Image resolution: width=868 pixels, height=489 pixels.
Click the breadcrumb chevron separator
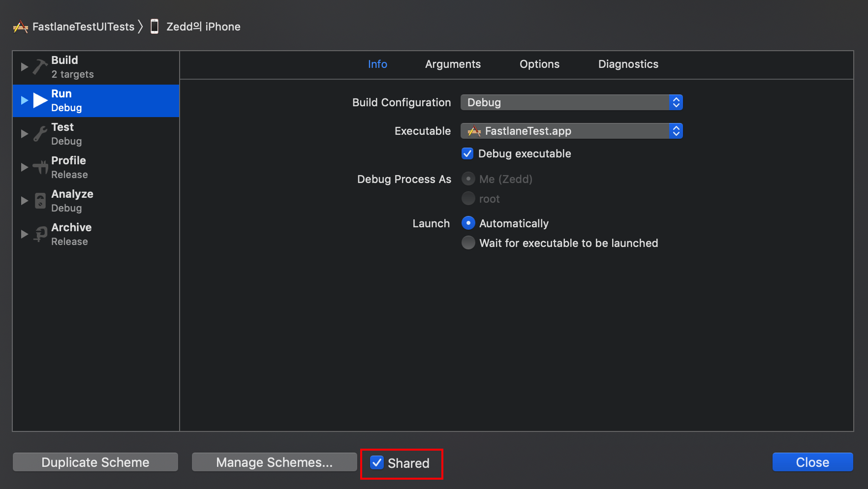point(140,27)
